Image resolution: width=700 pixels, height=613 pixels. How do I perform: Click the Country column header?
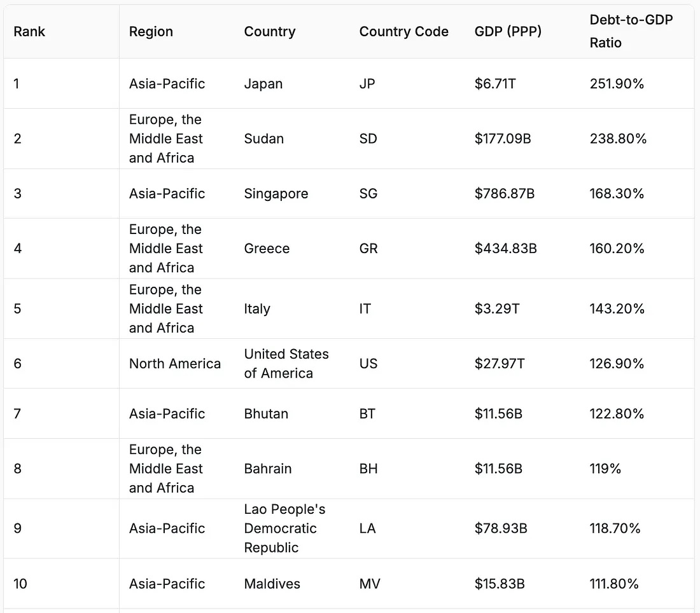point(270,32)
